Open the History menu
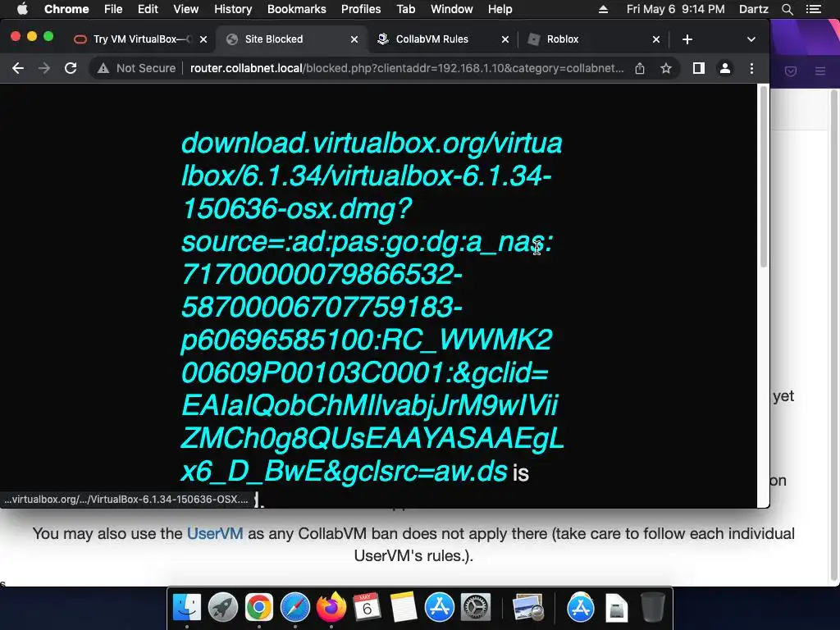Viewport: 840px width, 630px height. [x=233, y=9]
